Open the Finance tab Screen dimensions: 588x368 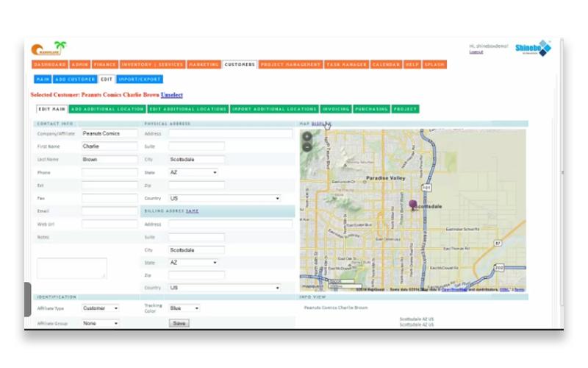coord(105,65)
